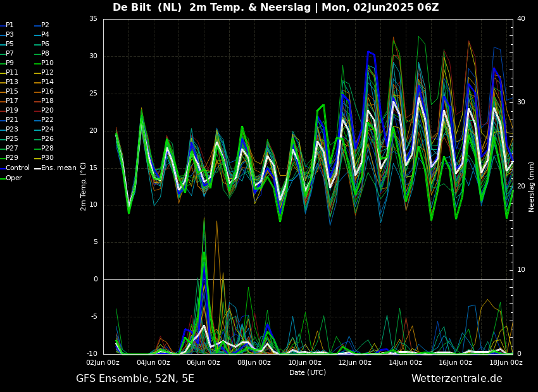The height and width of the screenshot is (392, 538).
Task: Click the GFS Ensemble, 52N, 5E caption
Action: 135,379
